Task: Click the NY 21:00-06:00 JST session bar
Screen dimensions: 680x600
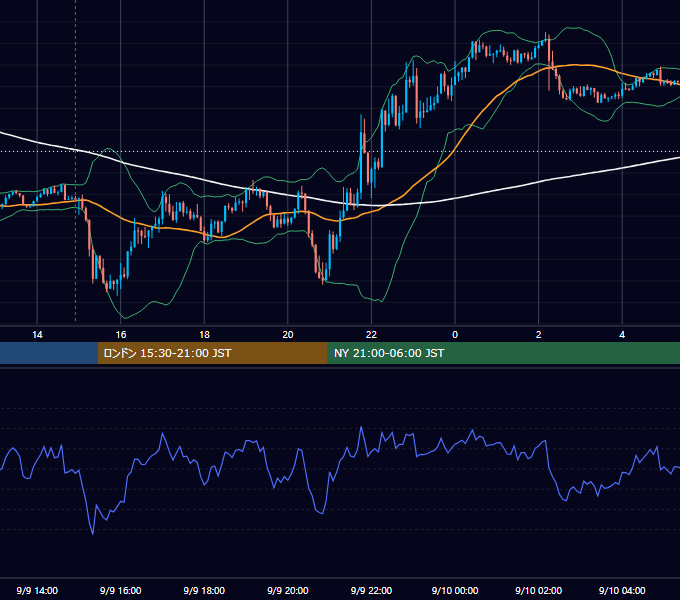Action: [x=503, y=353]
